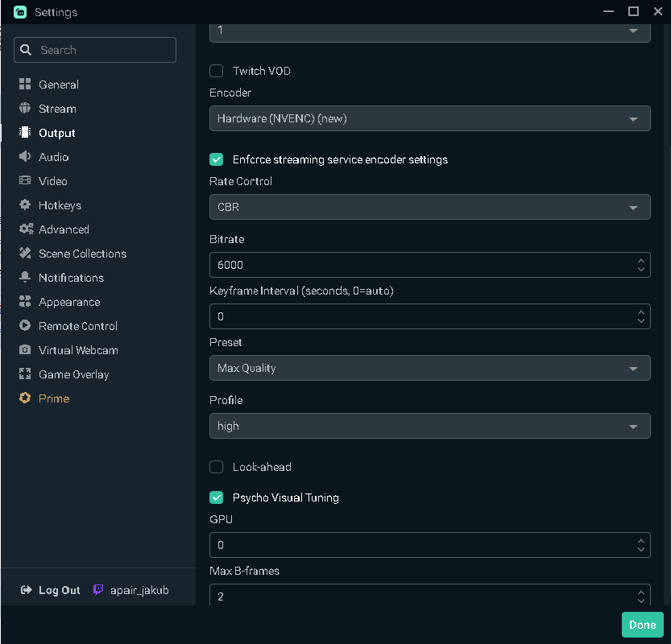Enable the Look-ahead checkbox
Image resolution: width=671 pixels, height=644 pixels.
click(216, 467)
